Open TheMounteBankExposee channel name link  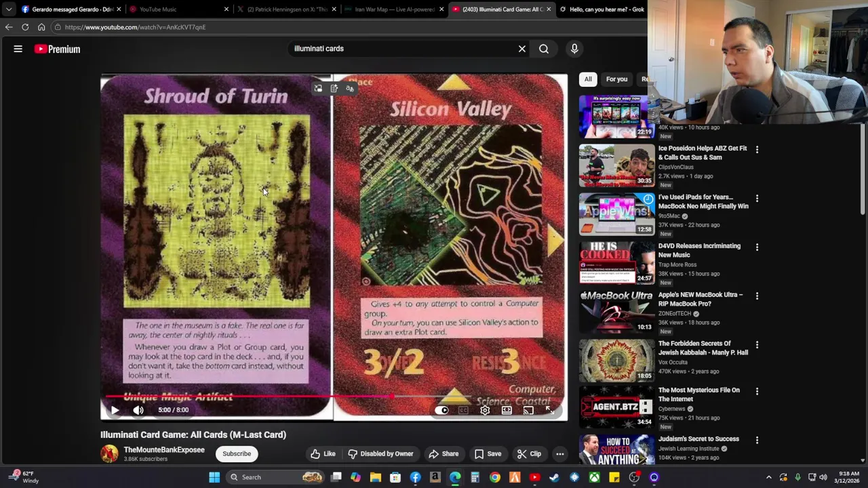(x=164, y=450)
